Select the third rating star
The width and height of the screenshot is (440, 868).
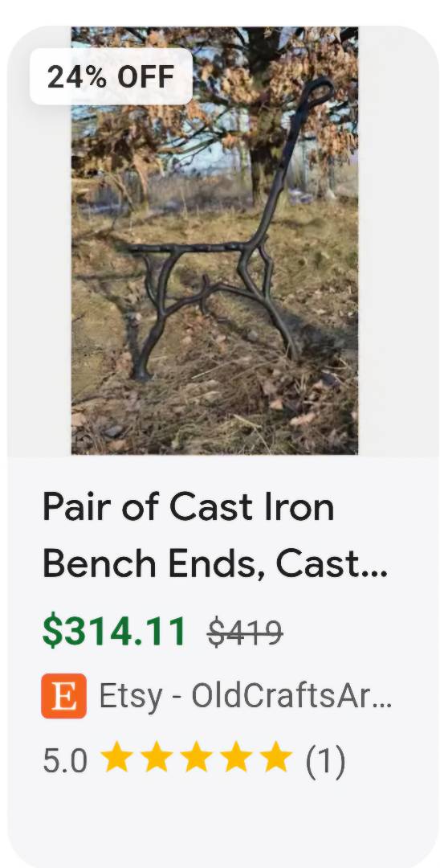click(196, 758)
